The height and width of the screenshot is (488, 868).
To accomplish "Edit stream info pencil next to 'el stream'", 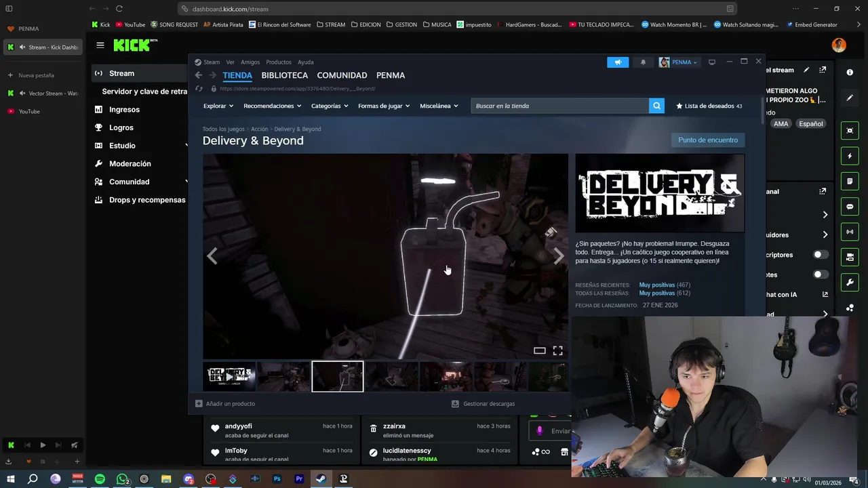I will [806, 70].
